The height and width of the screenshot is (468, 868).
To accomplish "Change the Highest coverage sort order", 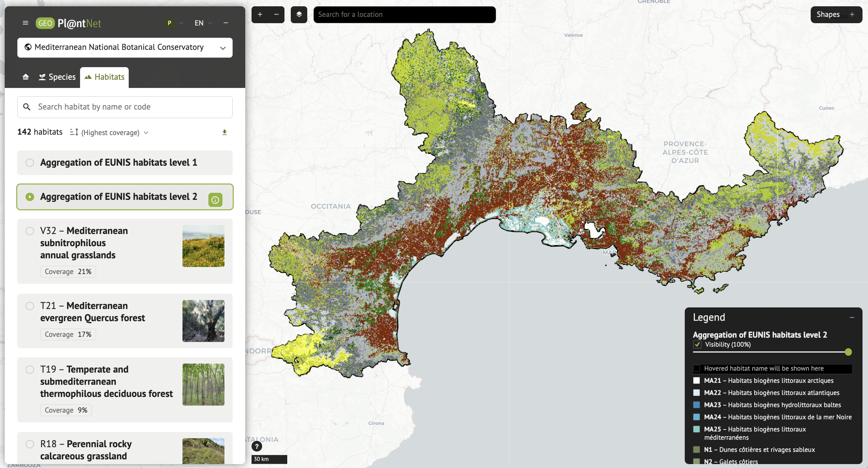I will tap(110, 133).
